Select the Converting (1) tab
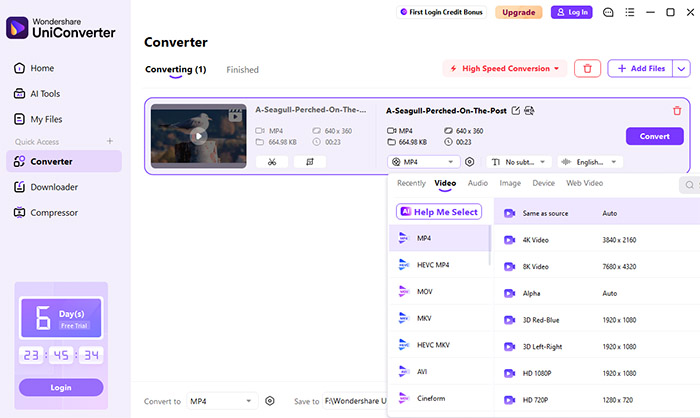Image resolution: width=700 pixels, height=418 pixels. click(x=175, y=70)
